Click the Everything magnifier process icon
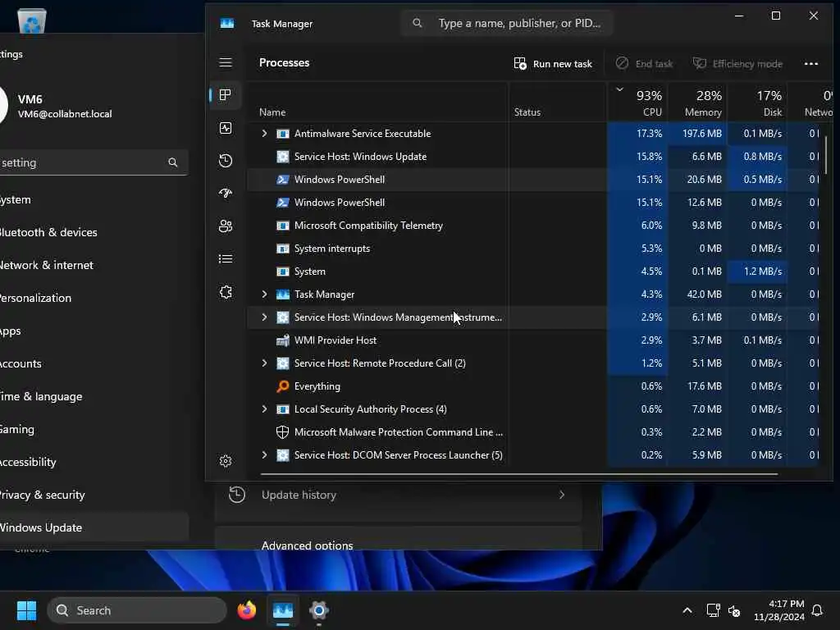This screenshot has width=840, height=630. coord(282,386)
